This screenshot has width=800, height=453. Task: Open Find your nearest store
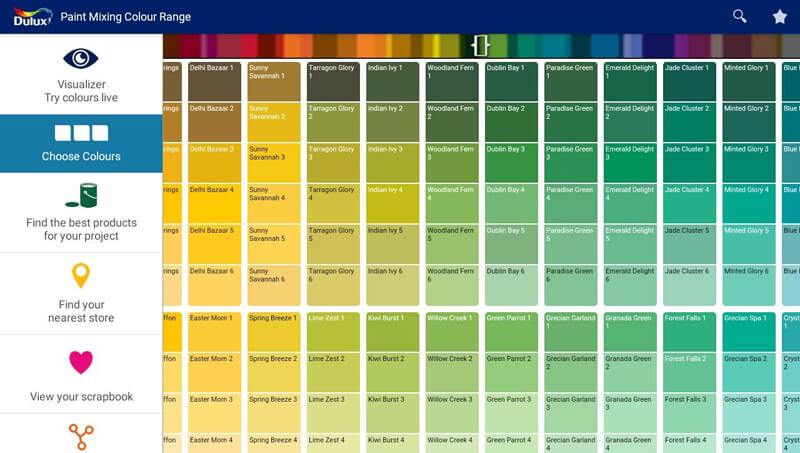tap(81, 311)
